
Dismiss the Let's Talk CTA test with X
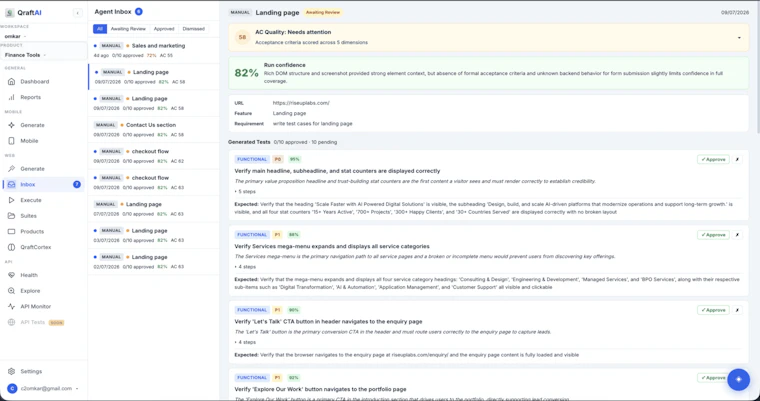coord(737,310)
